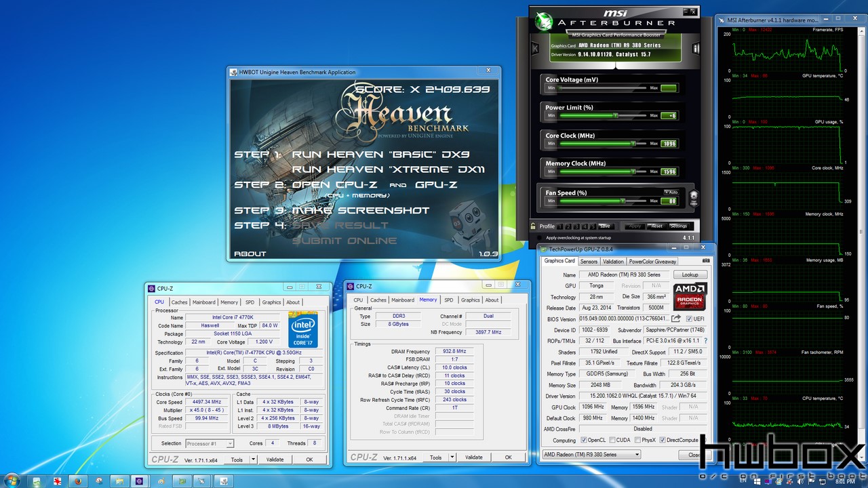This screenshot has height=488, width=868.
Task: Open the Processor #1 selection dropdown
Action: (210, 443)
